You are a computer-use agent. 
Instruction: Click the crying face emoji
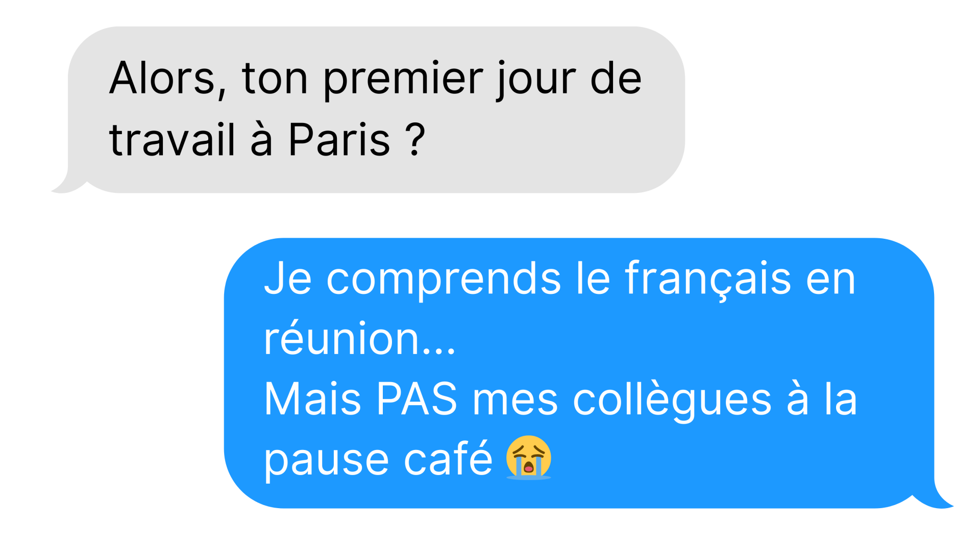click(x=529, y=458)
